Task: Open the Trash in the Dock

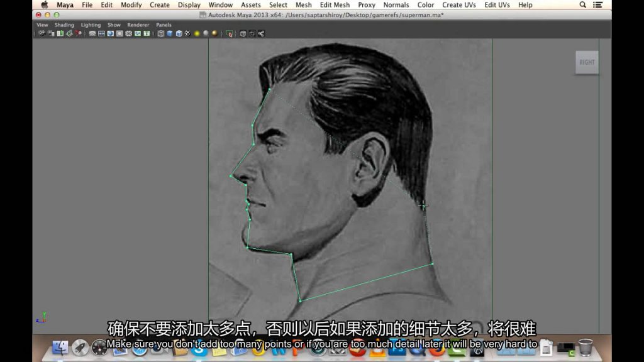Action: pos(586,347)
